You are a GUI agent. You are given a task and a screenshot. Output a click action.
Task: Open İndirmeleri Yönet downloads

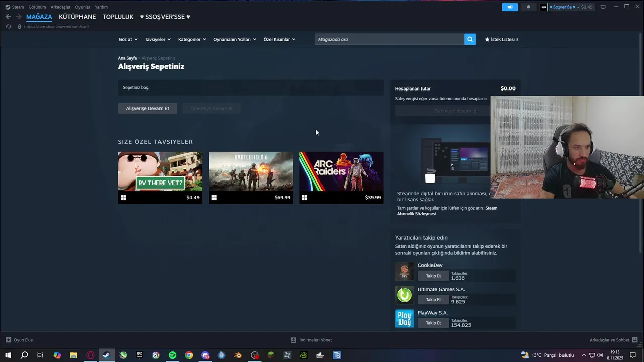[x=311, y=340]
